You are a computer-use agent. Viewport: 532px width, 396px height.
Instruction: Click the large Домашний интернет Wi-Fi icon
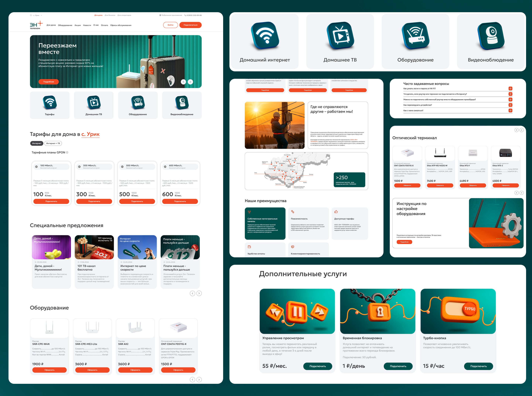coord(265,36)
